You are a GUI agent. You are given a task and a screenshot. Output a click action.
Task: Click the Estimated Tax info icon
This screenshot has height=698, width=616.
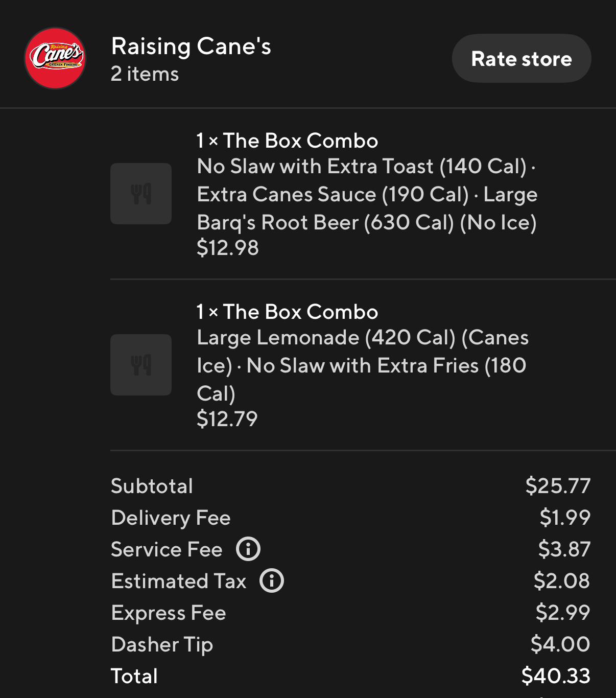pos(272,581)
